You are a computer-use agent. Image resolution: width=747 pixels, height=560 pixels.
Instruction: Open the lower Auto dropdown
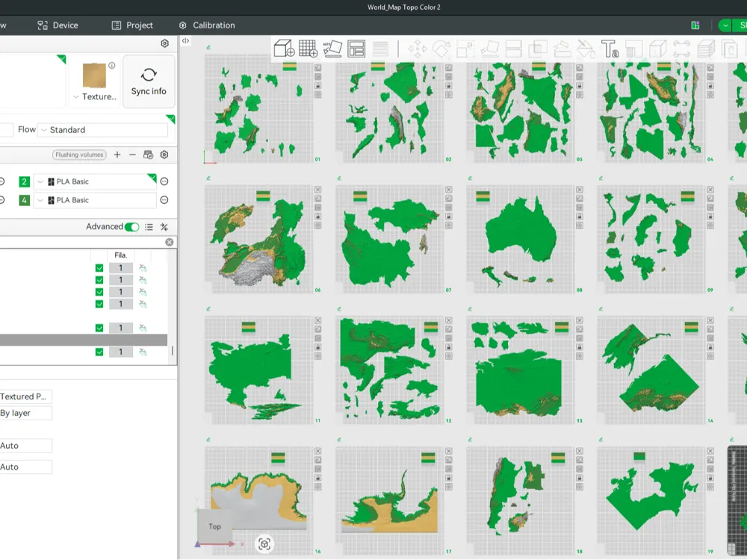click(25, 467)
